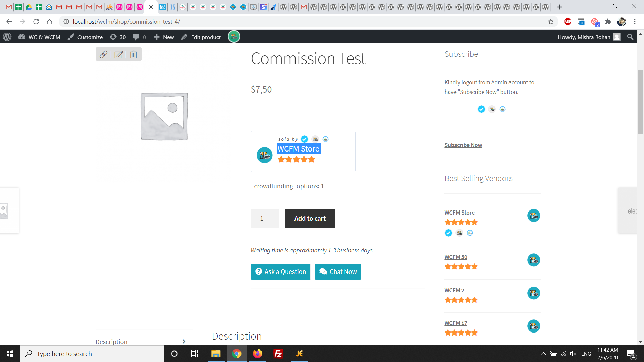
Task: Click the edit product pencil icon above image
Action: [x=119, y=54]
